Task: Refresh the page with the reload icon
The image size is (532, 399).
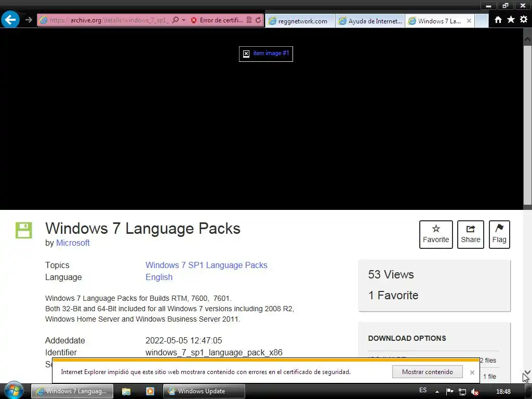Action: pyautogui.click(x=258, y=20)
